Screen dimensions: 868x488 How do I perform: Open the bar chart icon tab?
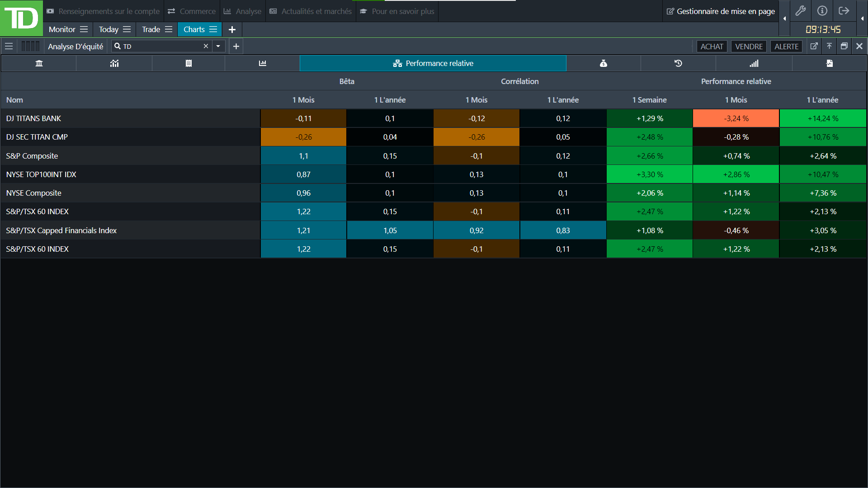pos(263,63)
